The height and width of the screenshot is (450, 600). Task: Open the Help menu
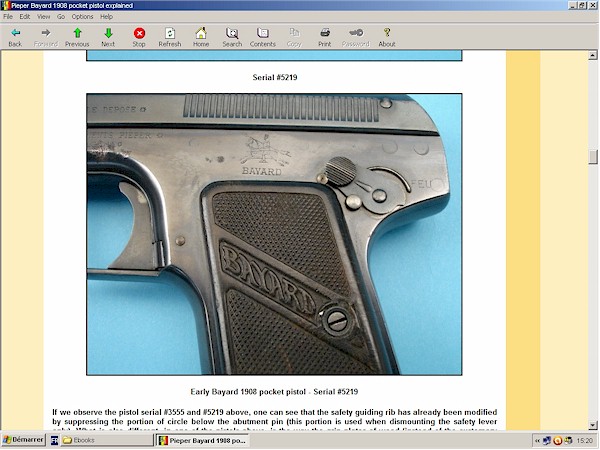[x=106, y=16]
